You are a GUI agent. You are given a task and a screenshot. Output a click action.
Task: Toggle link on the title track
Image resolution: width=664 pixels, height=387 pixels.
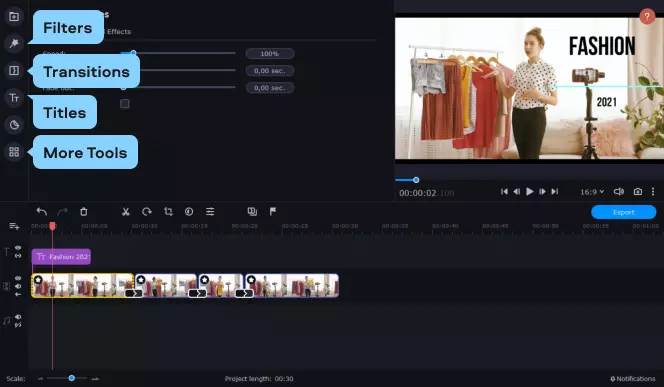pyautogui.click(x=18, y=256)
